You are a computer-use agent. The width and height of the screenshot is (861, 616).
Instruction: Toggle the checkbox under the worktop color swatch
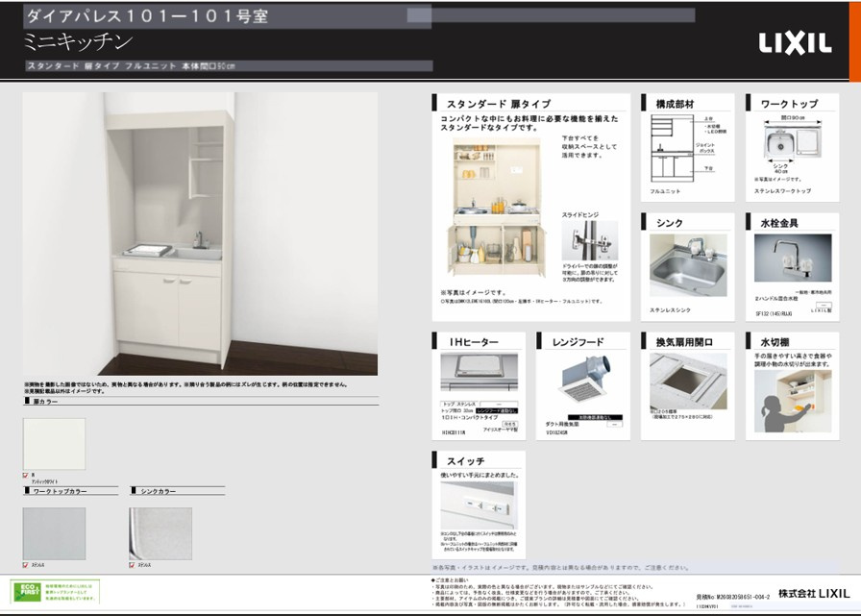pyautogui.click(x=25, y=565)
